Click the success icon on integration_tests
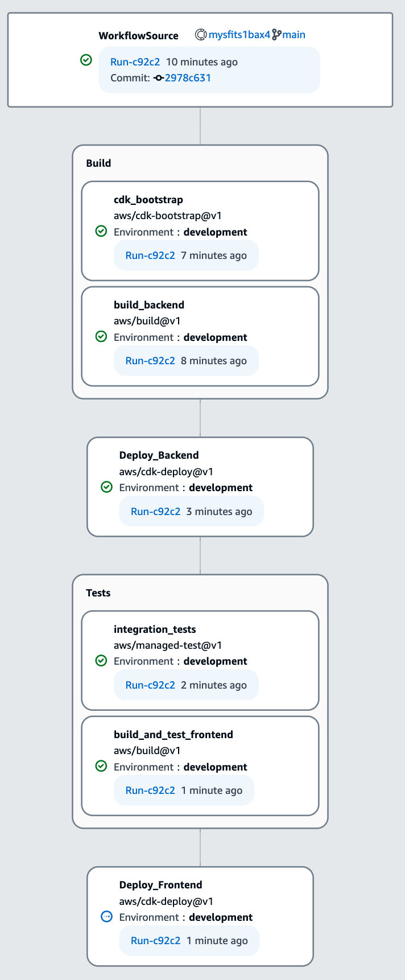Image resolution: width=405 pixels, height=980 pixels. tap(101, 661)
